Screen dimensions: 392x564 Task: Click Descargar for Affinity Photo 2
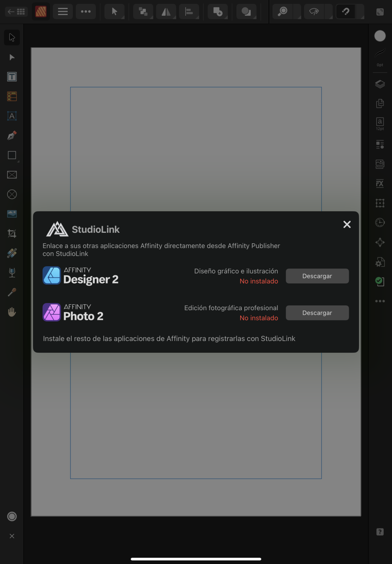(x=317, y=313)
